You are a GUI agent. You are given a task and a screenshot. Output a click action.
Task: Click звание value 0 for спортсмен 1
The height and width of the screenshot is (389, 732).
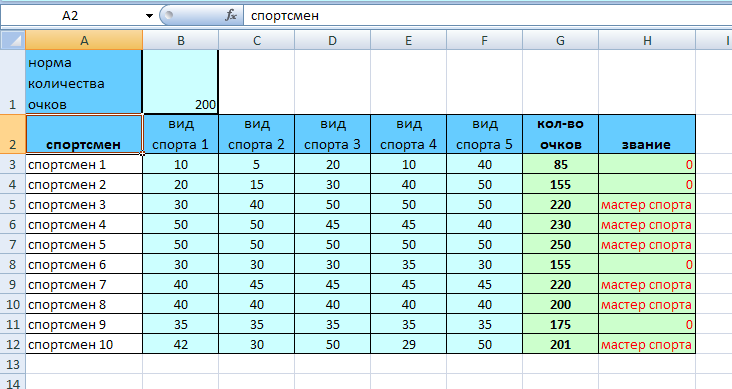pyautogui.click(x=647, y=164)
